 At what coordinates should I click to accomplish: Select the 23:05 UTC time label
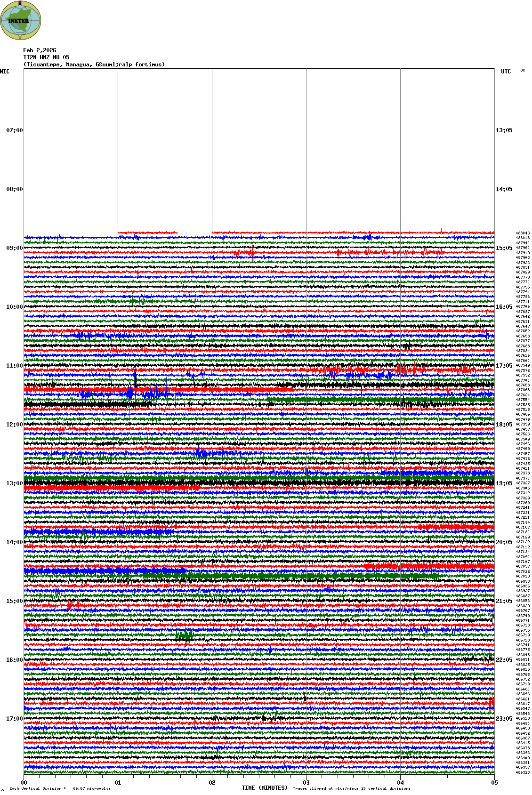point(504,719)
